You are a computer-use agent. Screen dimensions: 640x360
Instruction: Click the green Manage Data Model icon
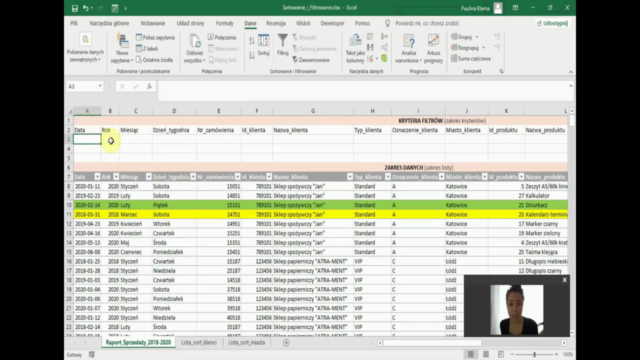tap(384, 59)
